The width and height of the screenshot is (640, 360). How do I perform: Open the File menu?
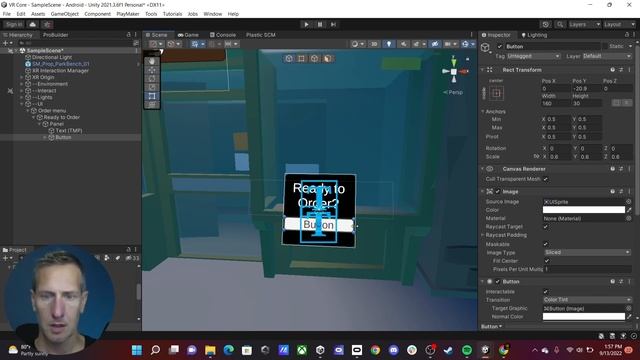pyautogui.click(x=7, y=14)
